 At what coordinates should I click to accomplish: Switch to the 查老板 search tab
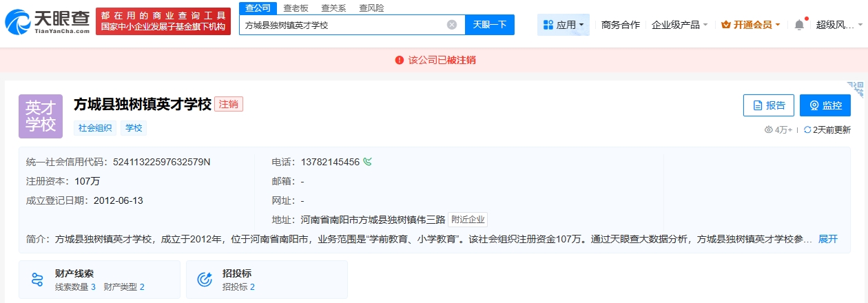click(296, 8)
